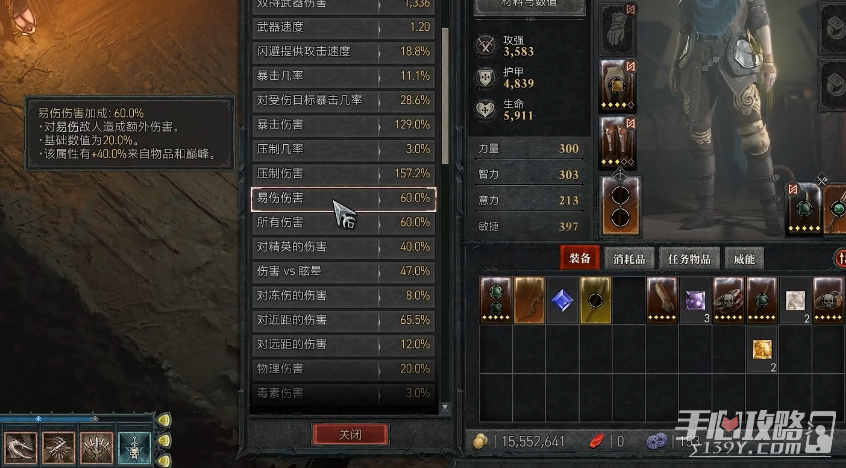Image resolution: width=846 pixels, height=468 pixels.
Task: Open the 任务物品 tab
Action: coord(689,259)
